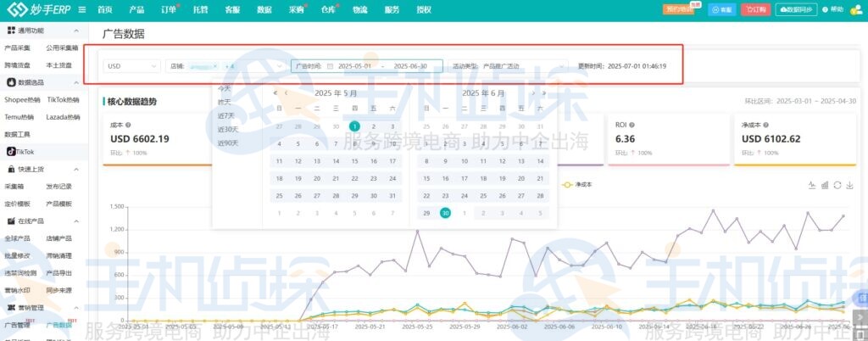The image size is (868, 341).
Task: Collapse the 通用功能 sidebar section
Action: pos(75,31)
